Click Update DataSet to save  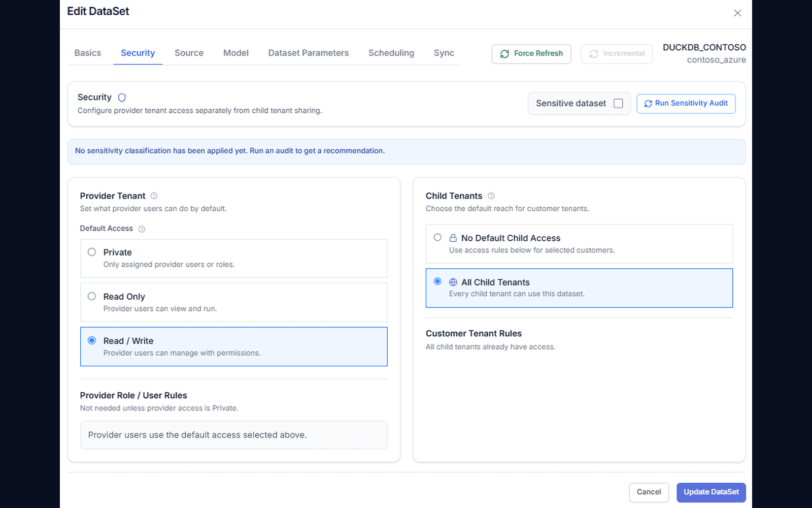[x=711, y=492]
